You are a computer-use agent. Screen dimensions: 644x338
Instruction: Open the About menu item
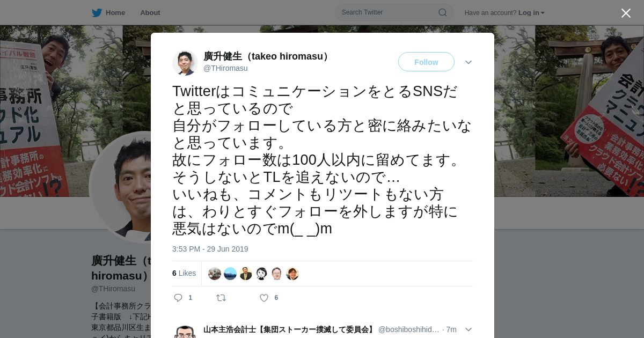(x=150, y=13)
